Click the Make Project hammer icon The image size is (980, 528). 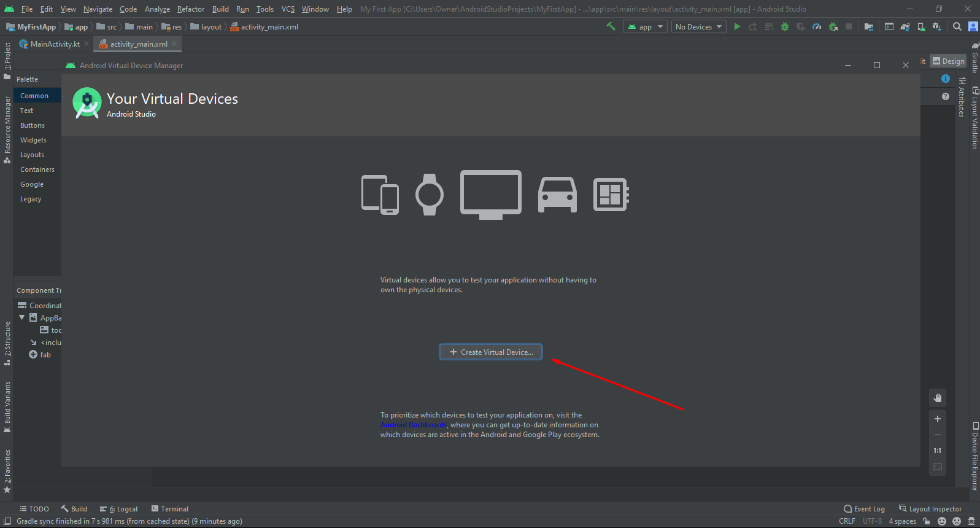(x=611, y=26)
